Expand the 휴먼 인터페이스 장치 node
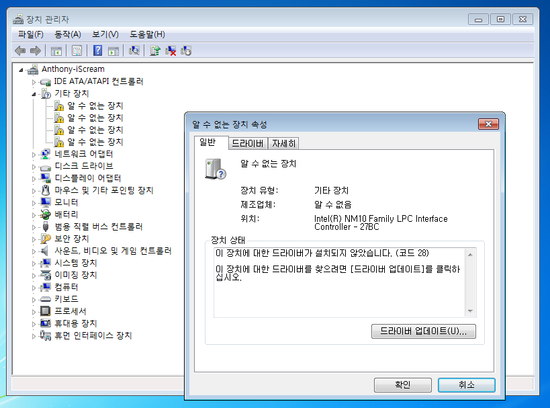The width and height of the screenshot is (550, 408). tap(34, 336)
